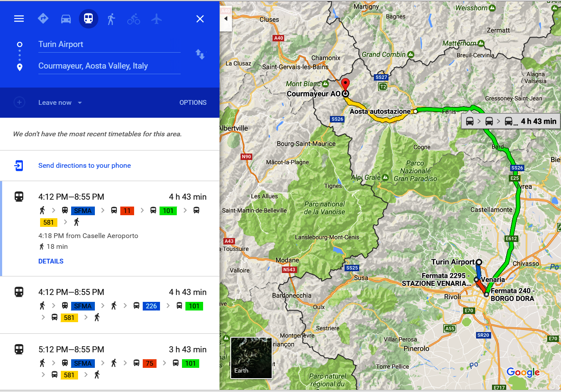
Task: Click Fermata 2295 STAZIONE VENARIA stop marker
Action: [x=476, y=279]
